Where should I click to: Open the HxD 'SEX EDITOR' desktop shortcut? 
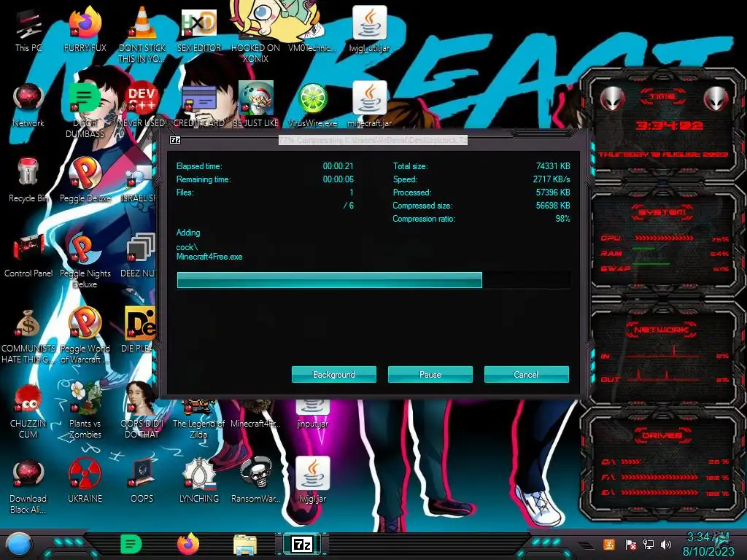coord(199,29)
